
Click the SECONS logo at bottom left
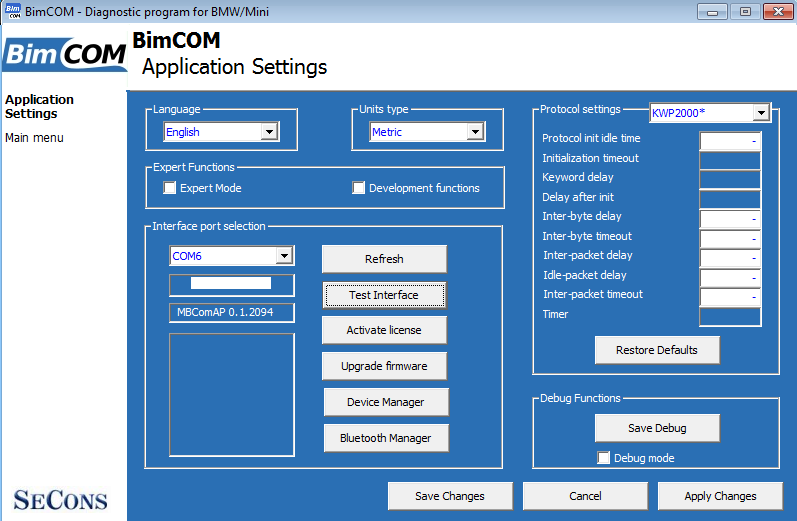point(60,500)
